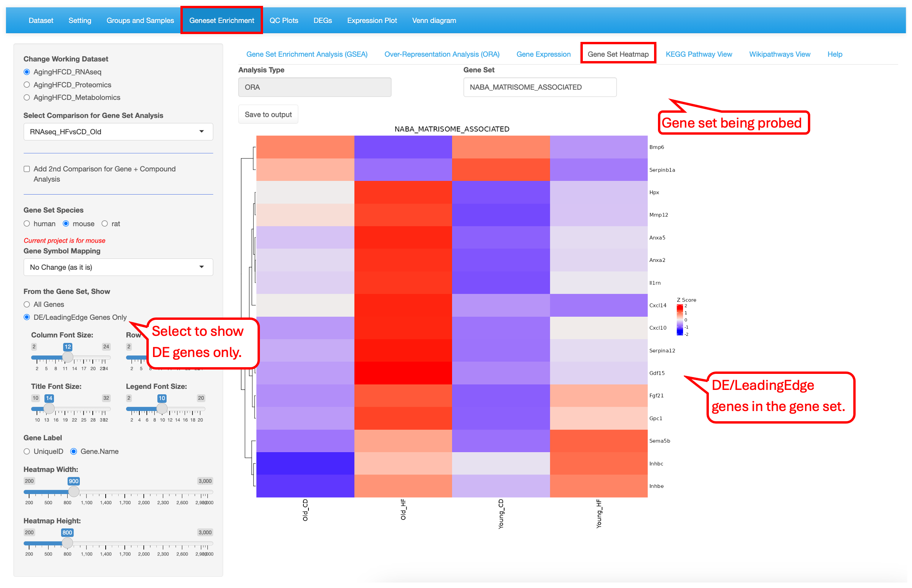Click the Gdf15 cell in Old_HF column
The height and width of the screenshot is (588, 912).
click(403, 373)
